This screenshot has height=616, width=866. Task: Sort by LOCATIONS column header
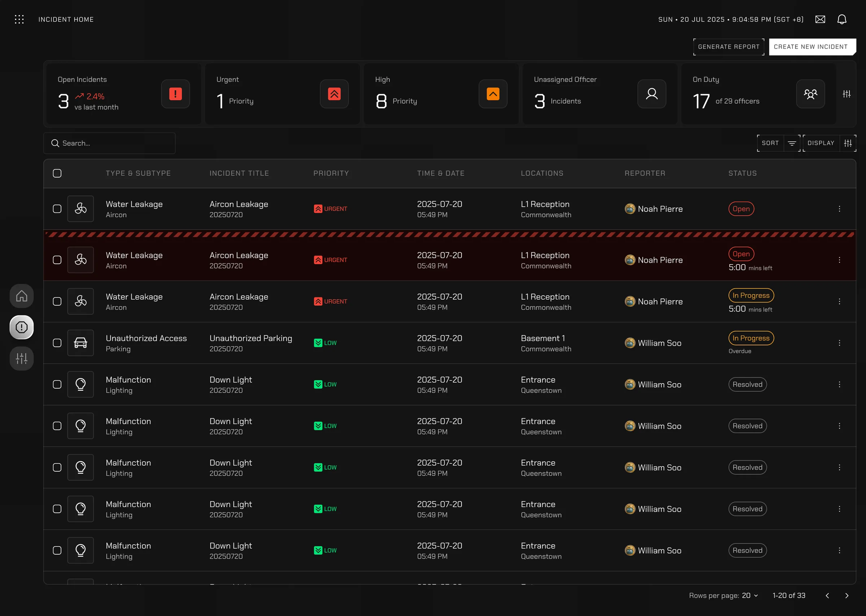(x=542, y=173)
